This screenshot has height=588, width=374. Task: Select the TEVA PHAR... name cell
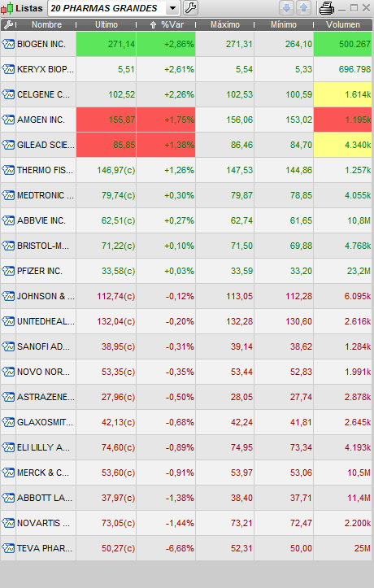(46, 548)
